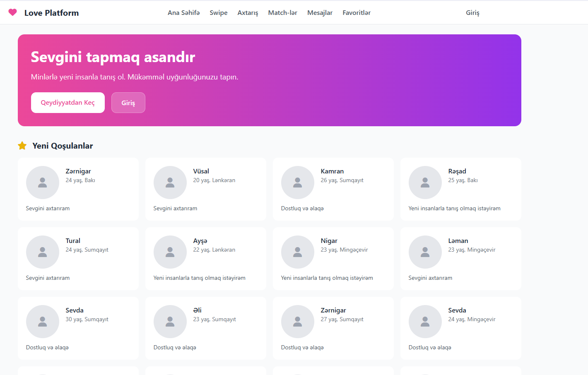
Task: Select Kamran's profile picture icon
Action: pyautogui.click(x=298, y=182)
